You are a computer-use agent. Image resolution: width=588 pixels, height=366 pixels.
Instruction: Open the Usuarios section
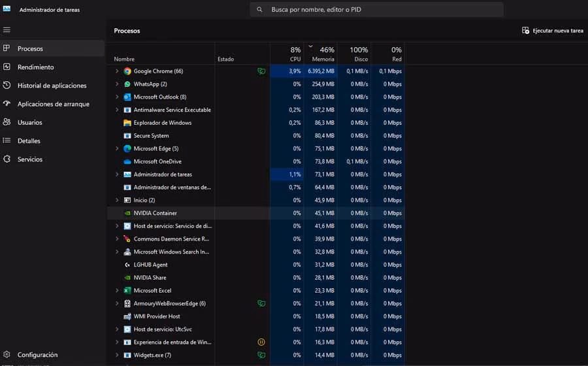tap(52, 122)
